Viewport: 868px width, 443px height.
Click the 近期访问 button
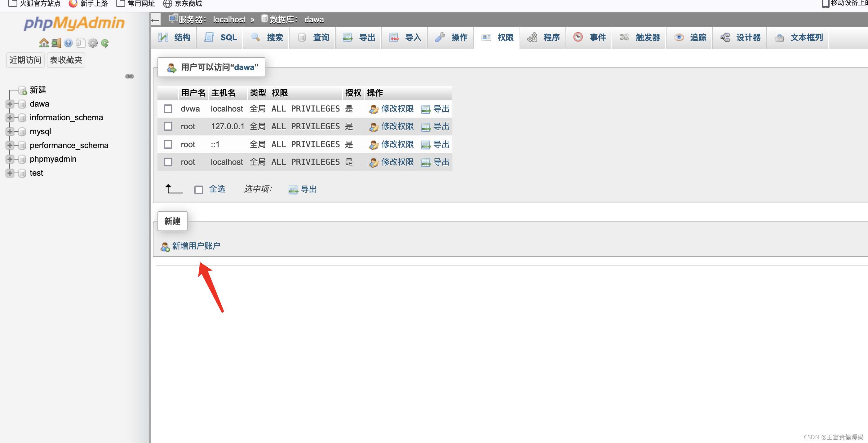pos(25,60)
